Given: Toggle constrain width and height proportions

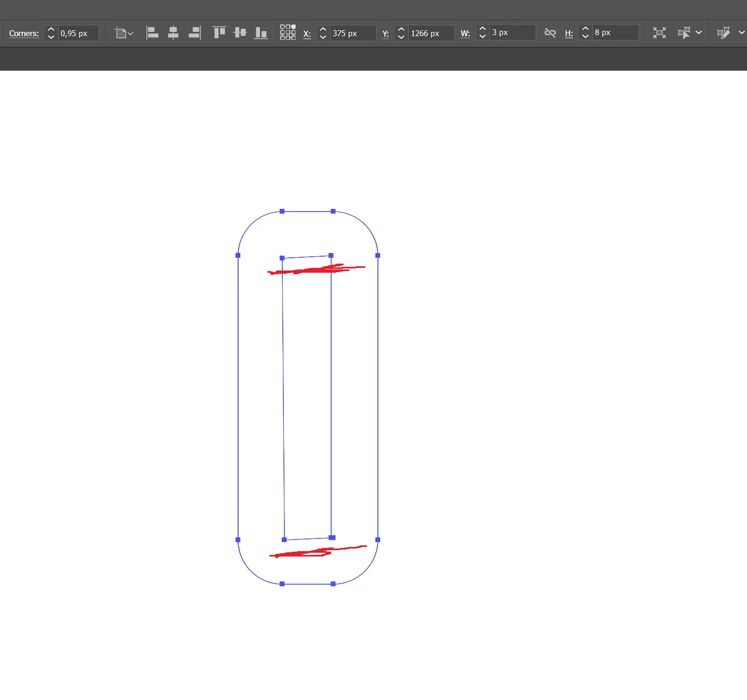Looking at the screenshot, I should (x=550, y=33).
